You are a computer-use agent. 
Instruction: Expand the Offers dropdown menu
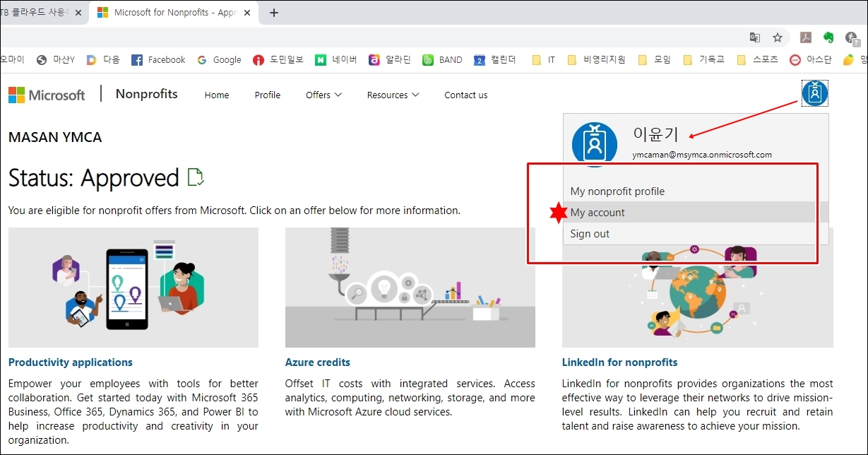click(324, 95)
